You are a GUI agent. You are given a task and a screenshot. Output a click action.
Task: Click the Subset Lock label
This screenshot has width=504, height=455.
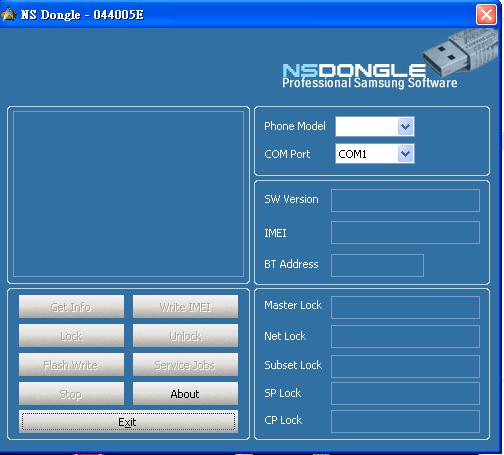point(293,365)
